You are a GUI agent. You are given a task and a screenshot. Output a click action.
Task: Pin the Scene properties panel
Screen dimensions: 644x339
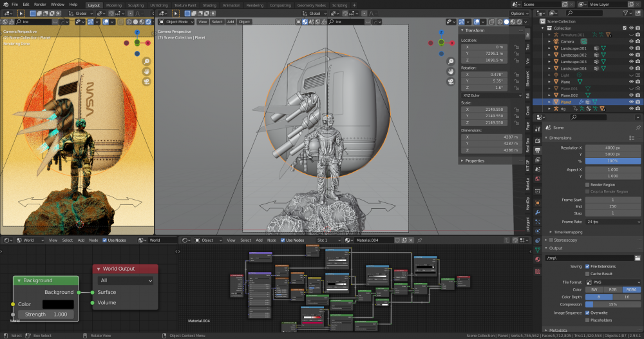[x=638, y=128]
